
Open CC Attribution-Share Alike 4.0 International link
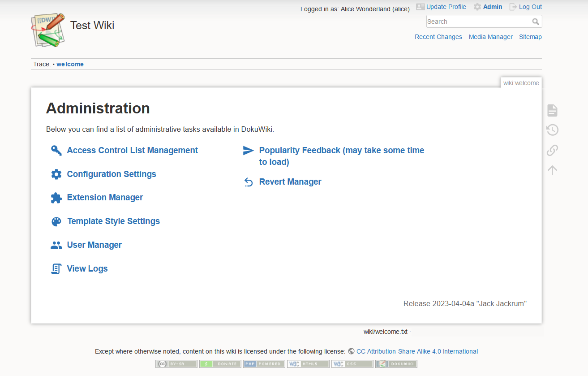click(417, 351)
